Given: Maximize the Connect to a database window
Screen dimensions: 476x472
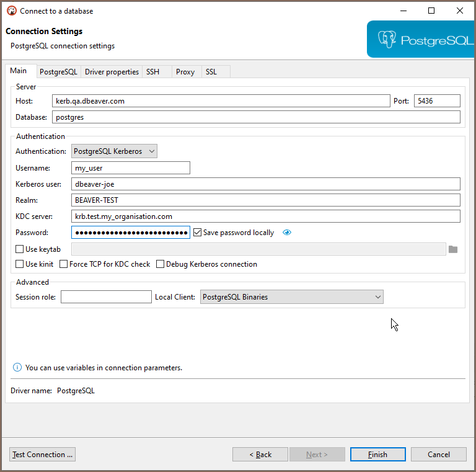Looking at the screenshot, I should click(431, 11).
